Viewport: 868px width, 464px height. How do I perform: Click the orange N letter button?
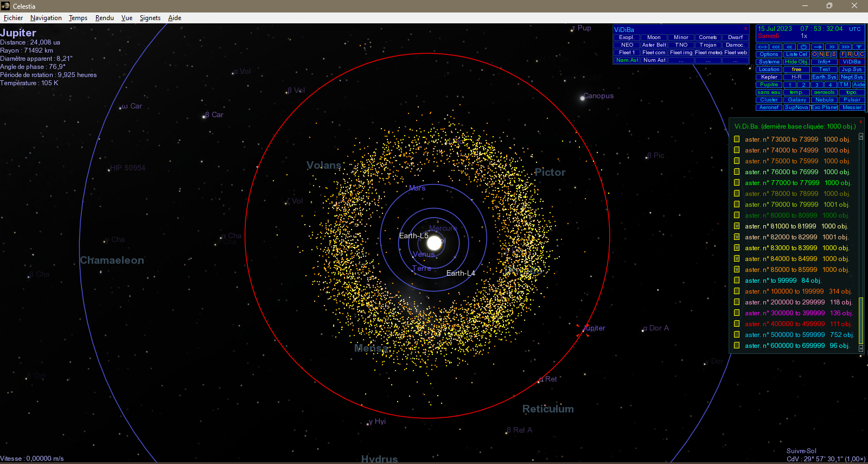click(x=821, y=54)
